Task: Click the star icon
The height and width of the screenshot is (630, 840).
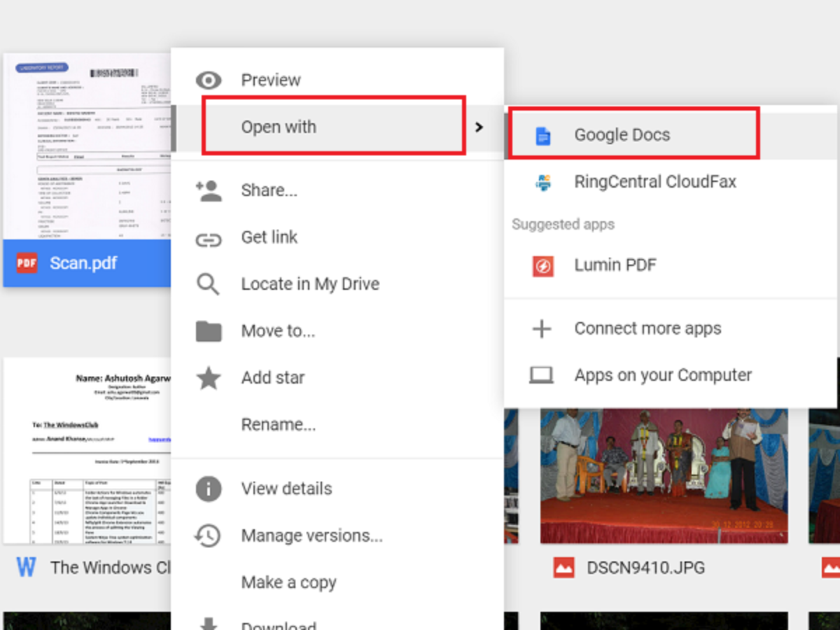Action: [x=209, y=378]
